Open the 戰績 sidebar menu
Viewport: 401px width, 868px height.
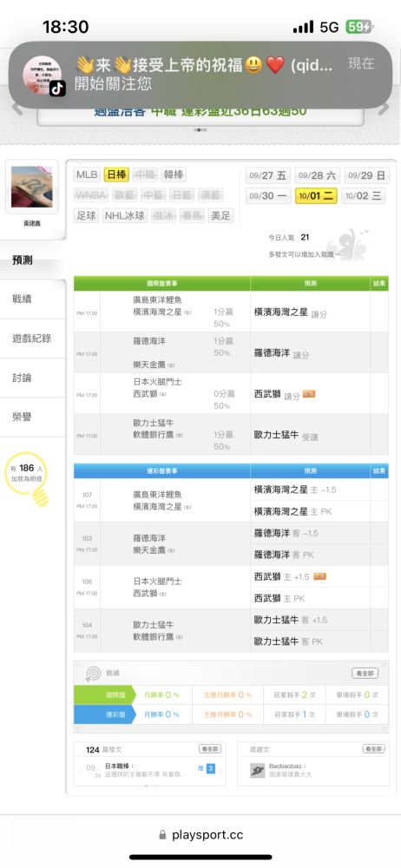33,299
